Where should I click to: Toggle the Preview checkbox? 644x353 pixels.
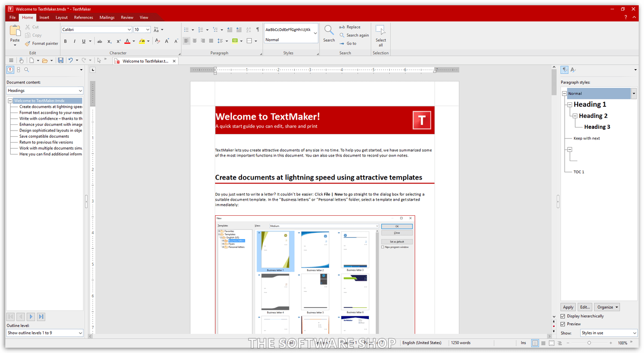point(563,324)
